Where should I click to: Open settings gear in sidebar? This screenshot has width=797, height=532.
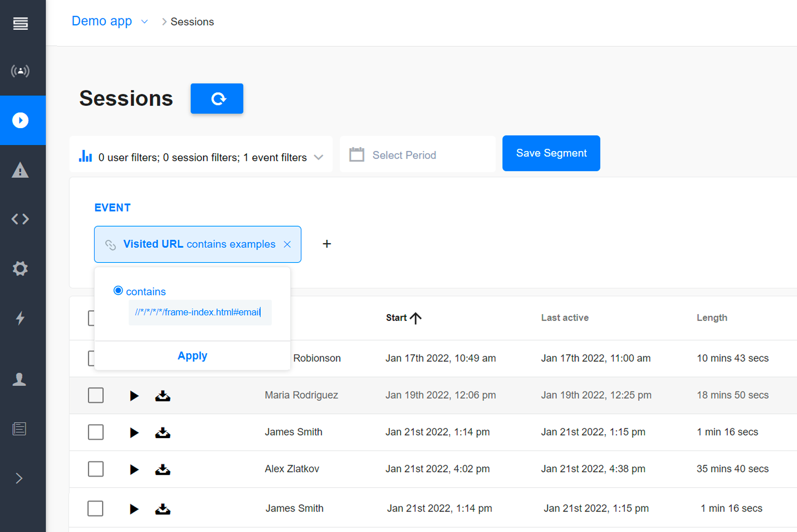(20, 269)
